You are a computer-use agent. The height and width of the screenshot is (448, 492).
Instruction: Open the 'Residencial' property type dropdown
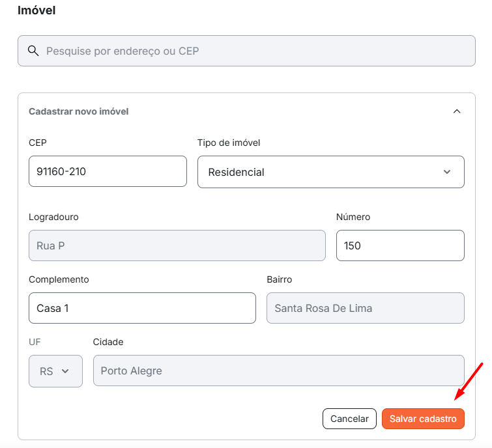click(x=331, y=172)
